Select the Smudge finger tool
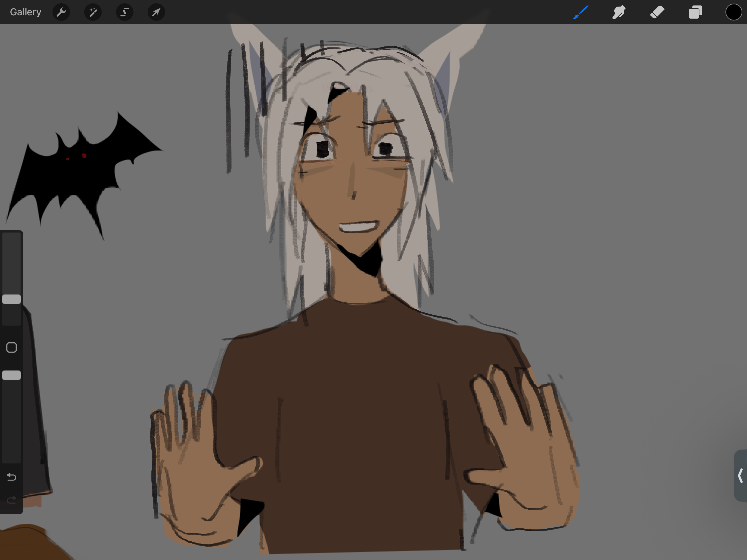The height and width of the screenshot is (560, 747). pyautogui.click(x=619, y=12)
